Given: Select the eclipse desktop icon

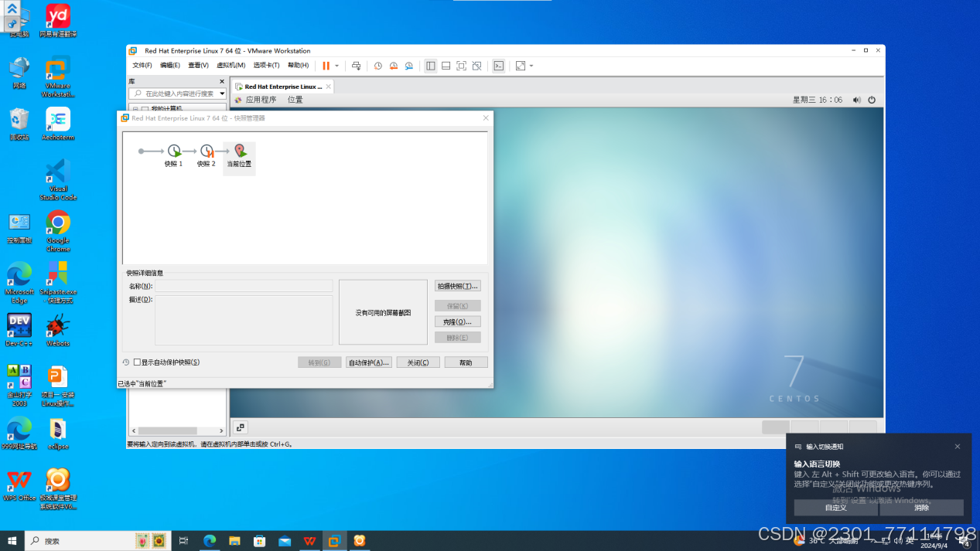Looking at the screenshot, I should click(58, 434).
